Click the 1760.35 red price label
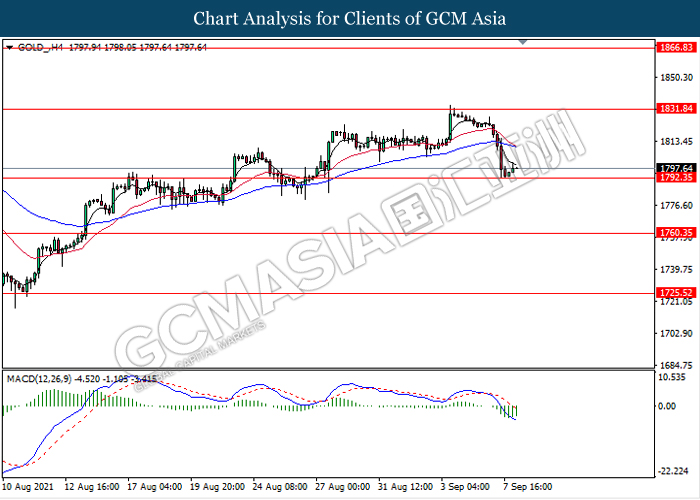700x500 pixels. tap(677, 233)
